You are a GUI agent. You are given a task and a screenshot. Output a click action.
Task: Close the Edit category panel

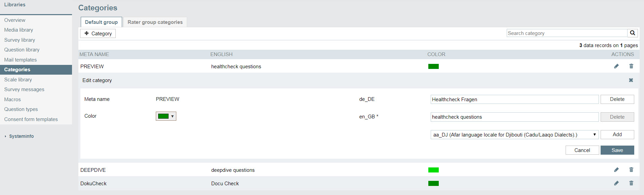pyautogui.click(x=631, y=80)
